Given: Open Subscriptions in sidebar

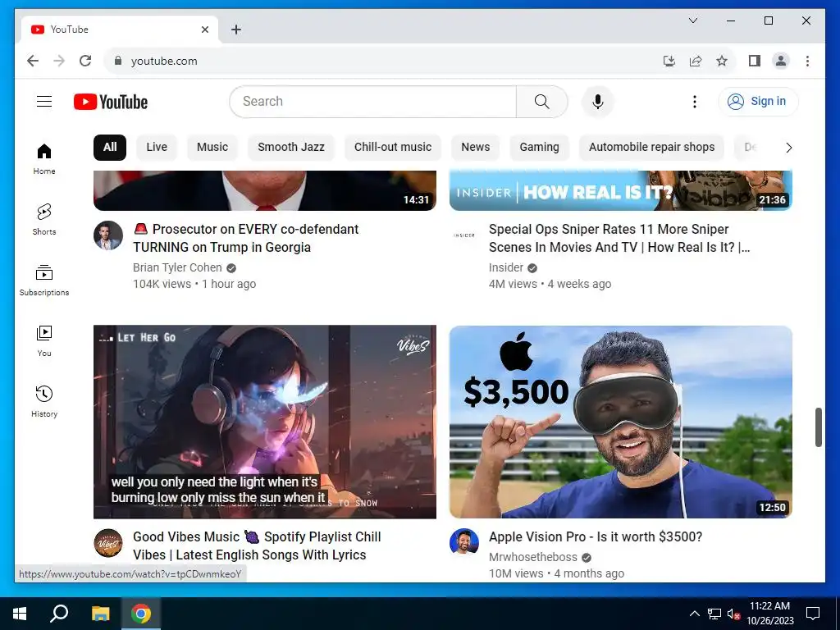Looking at the screenshot, I should pos(44,281).
